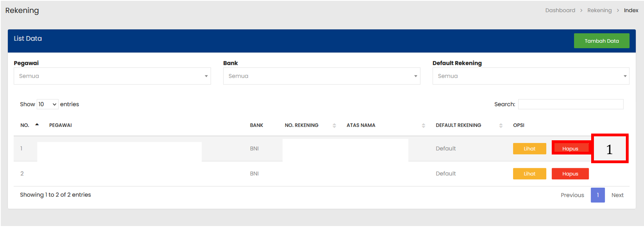This screenshot has width=644, height=228.
Task: Delete second row using Hapus
Action: (x=570, y=174)
